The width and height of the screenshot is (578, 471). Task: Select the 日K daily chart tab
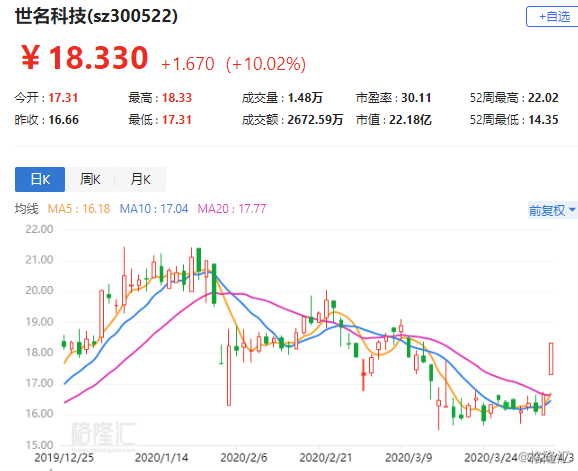(40, 179)
